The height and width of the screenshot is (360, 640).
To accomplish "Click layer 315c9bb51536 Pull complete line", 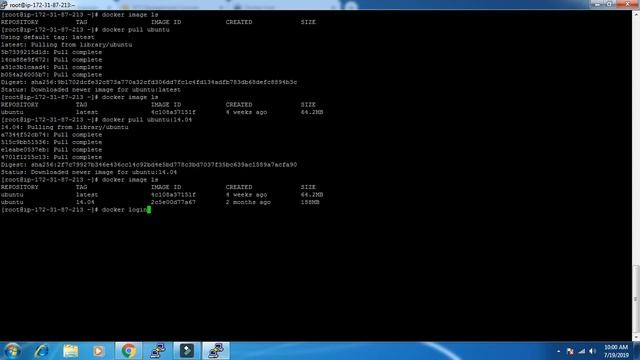I will (51, 142).
